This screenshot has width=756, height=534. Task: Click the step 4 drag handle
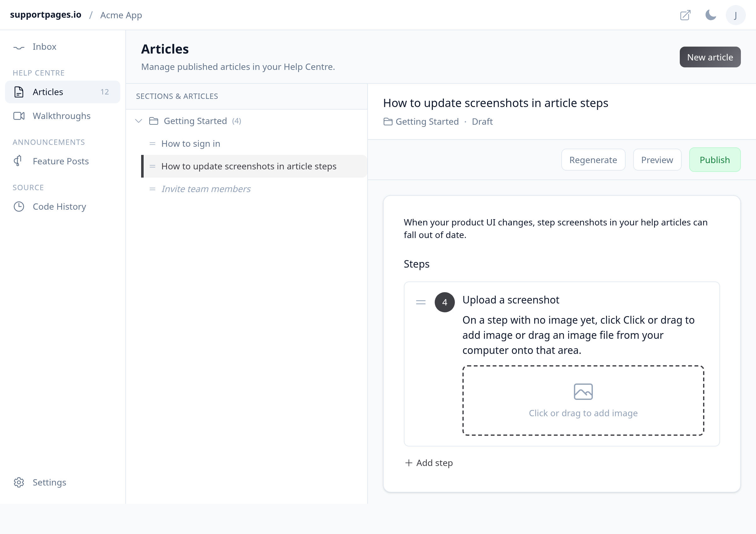tap(421, 302)
